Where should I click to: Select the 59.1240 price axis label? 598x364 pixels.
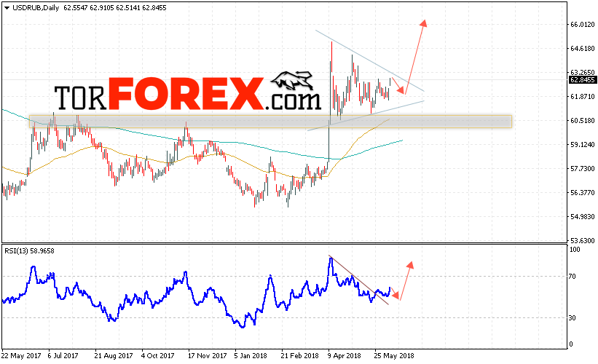[x=583, y=144]
